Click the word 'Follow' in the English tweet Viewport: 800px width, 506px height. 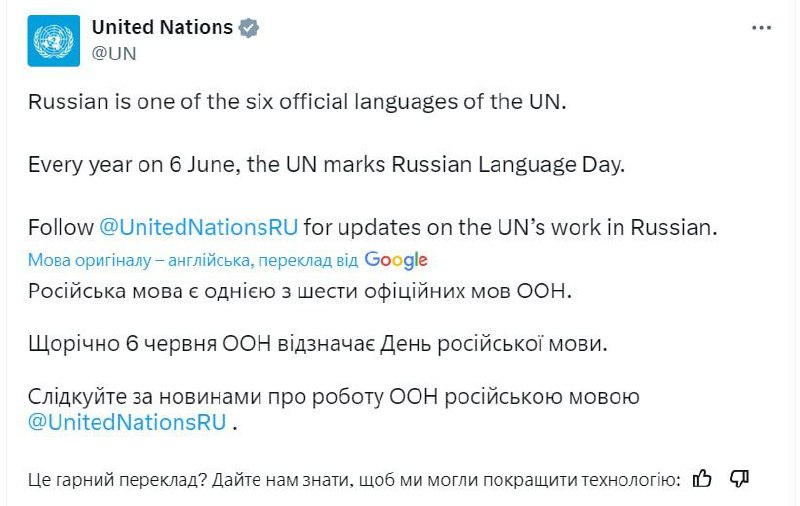tap(60, 227)
